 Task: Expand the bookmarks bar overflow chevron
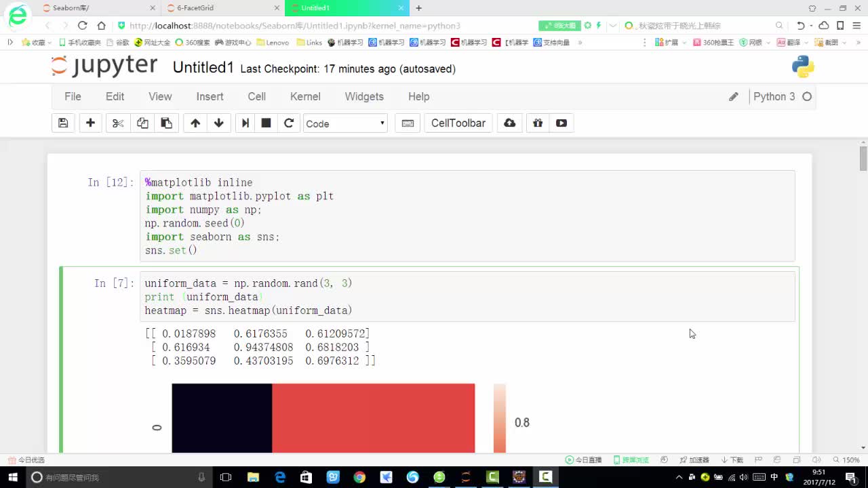[580, 42]
